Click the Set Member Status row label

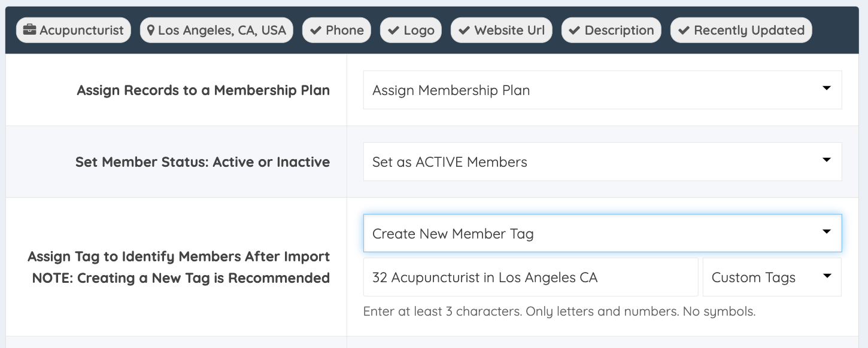point(202,162)
